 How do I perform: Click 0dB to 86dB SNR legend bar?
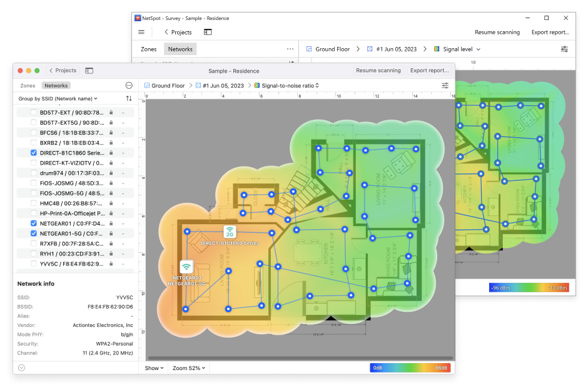(x=410, y=368)
